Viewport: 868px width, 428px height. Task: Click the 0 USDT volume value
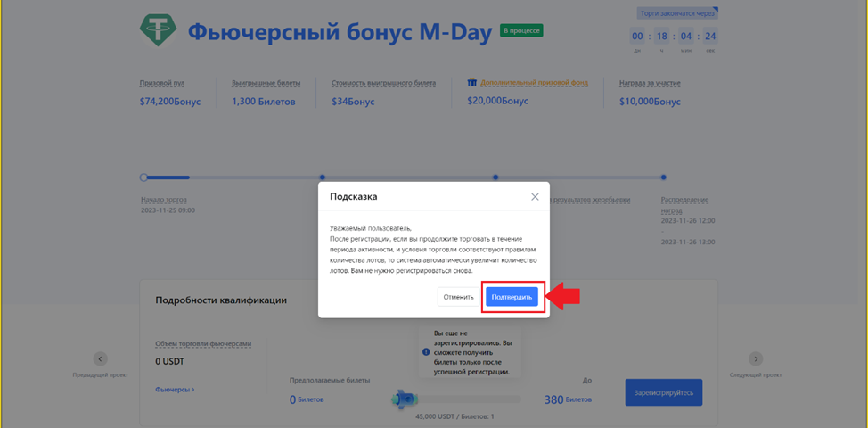[x=170, y=361]
